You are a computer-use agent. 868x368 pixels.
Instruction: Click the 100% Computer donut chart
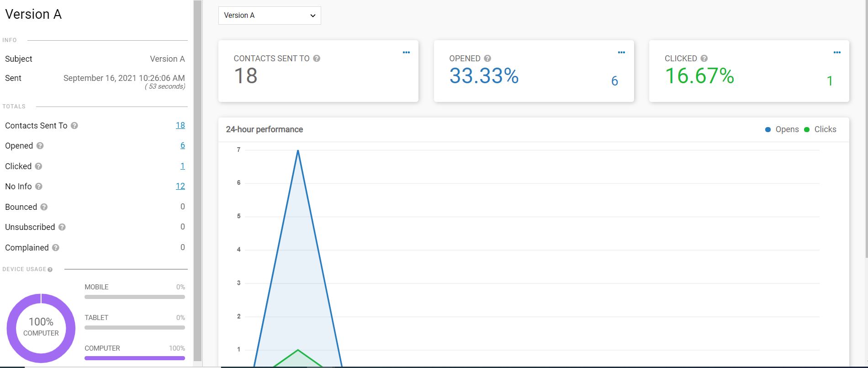[x=41, y=328]
